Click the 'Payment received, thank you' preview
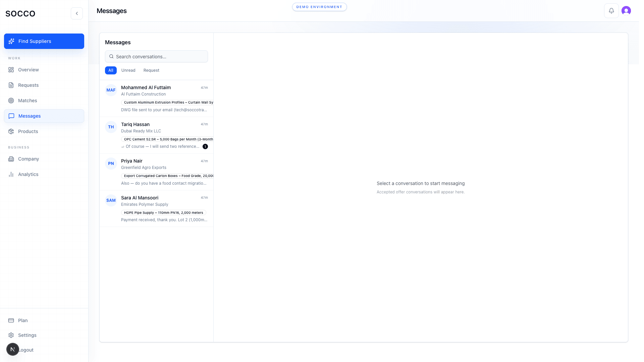The width and height of the screenshot is (644, 362). 164,220
